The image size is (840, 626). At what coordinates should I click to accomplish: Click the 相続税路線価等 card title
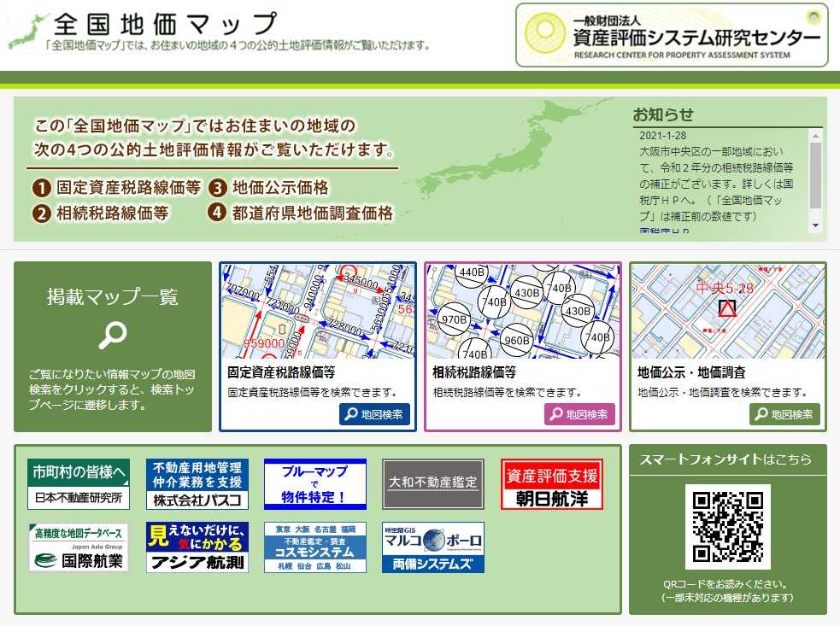(474, 372)
